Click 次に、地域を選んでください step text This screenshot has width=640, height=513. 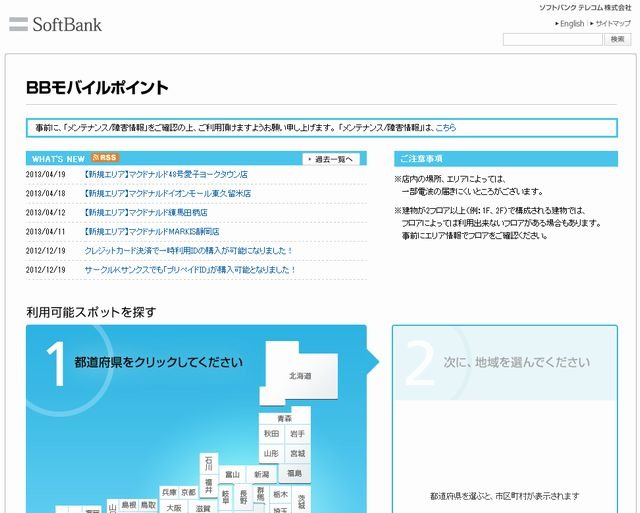click(x=517, y=362)
